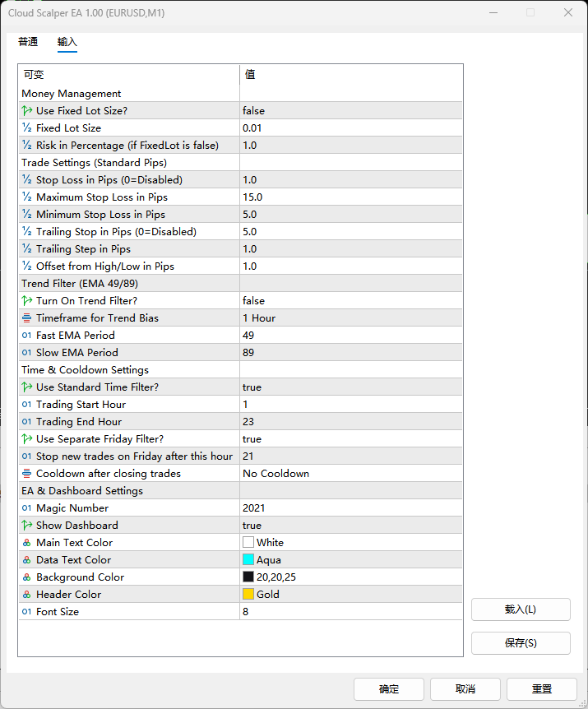Viewport: 588px width, 709px height.
Task: Click the icon next to Fast EMA Period
Action: coord(27,335)
